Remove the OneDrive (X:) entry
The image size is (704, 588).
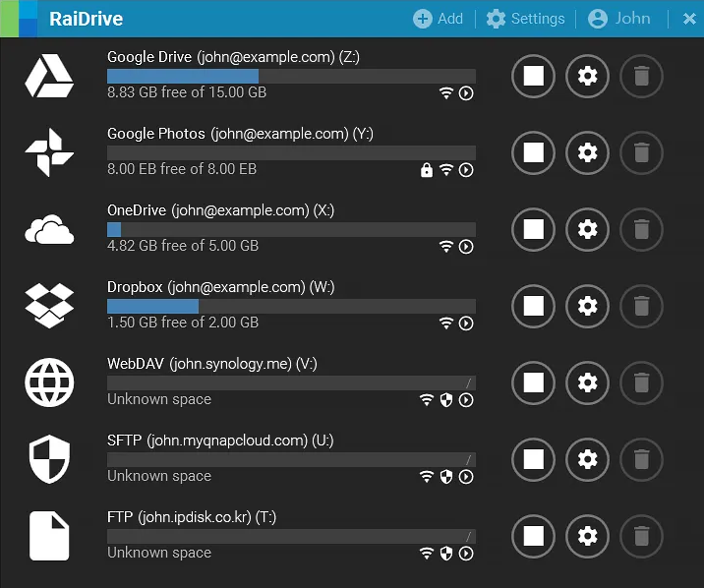(x=642, y=229)
